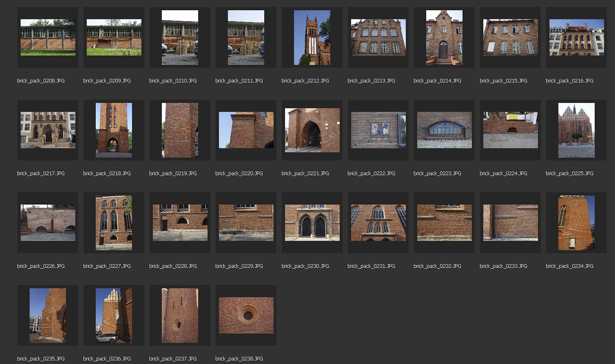
Task: Select the name label brick_pack_0217.JPG
Action: [x=41, y=173]
